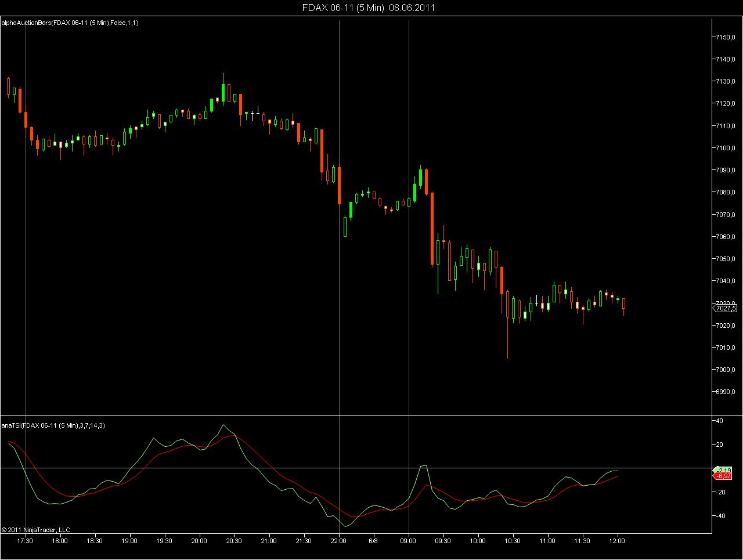Click the -20 level on the TSI axis
This screenshot has width=743, height=560.
[722, 492]
